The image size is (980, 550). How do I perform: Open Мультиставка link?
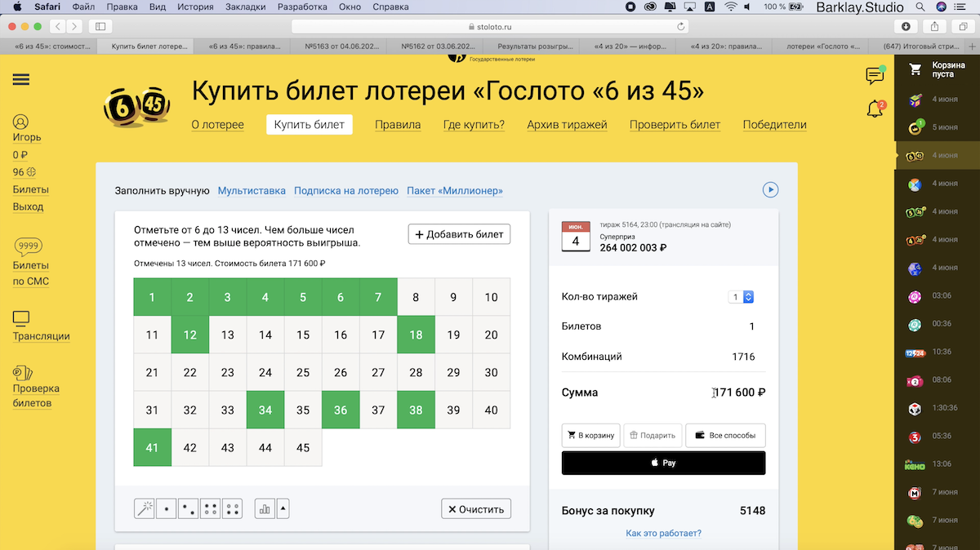coord(252,190)
